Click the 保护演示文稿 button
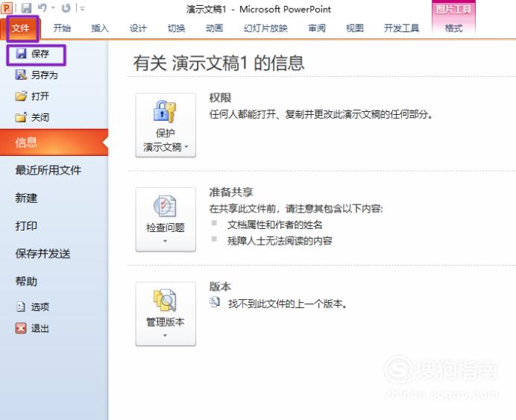516x420 pixels. 166,125
